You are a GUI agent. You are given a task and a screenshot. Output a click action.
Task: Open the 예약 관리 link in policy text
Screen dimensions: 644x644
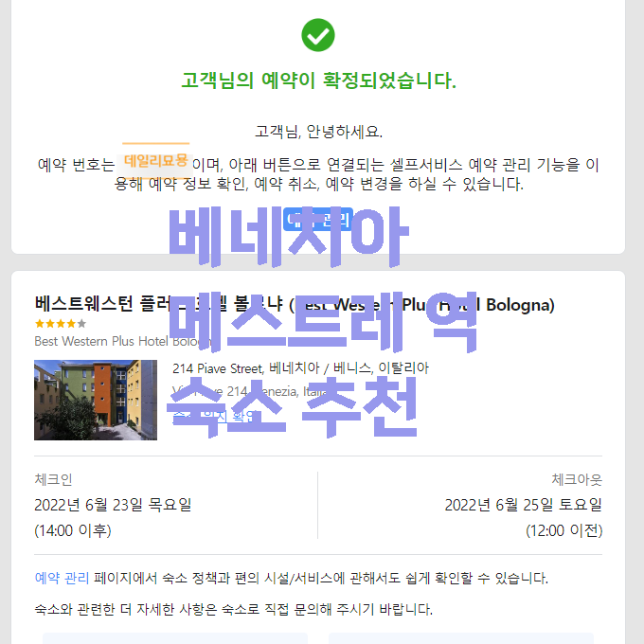coord(62,578)
